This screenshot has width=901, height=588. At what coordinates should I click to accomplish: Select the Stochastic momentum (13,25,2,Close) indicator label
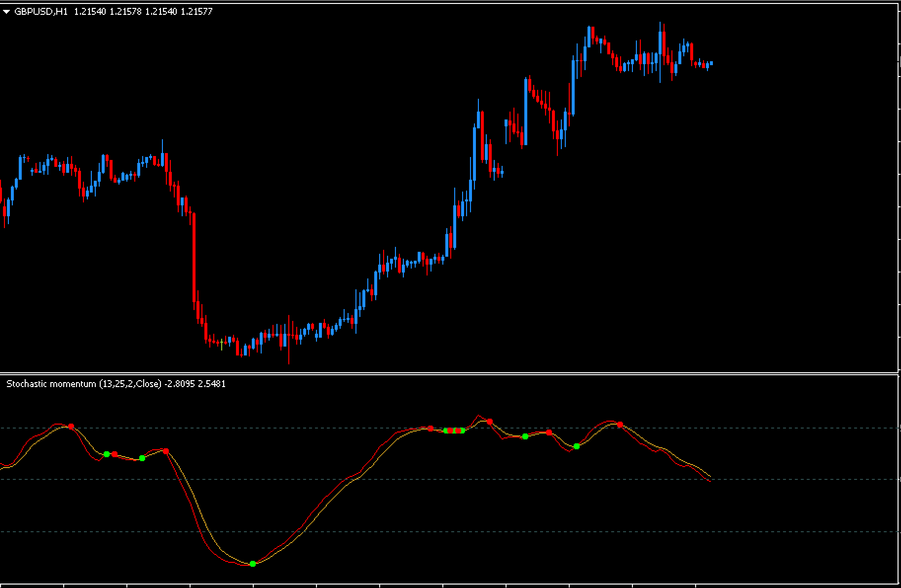(x=84, y=384)
